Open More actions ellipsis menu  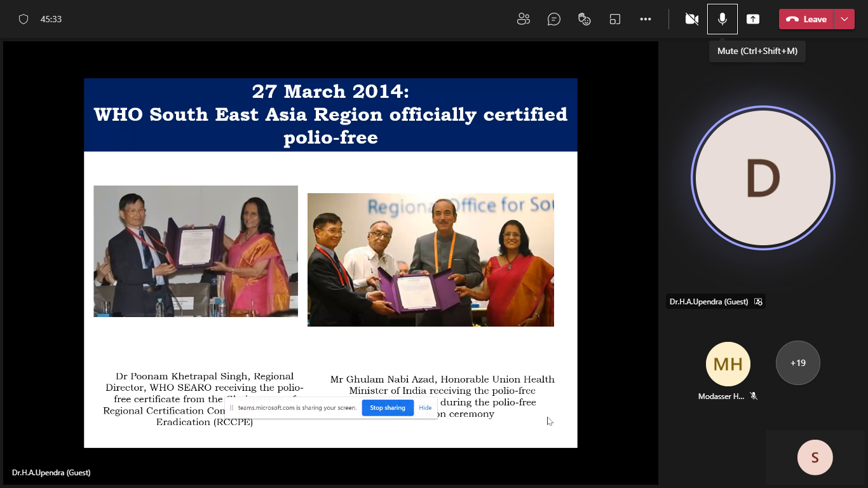[646, 19]
